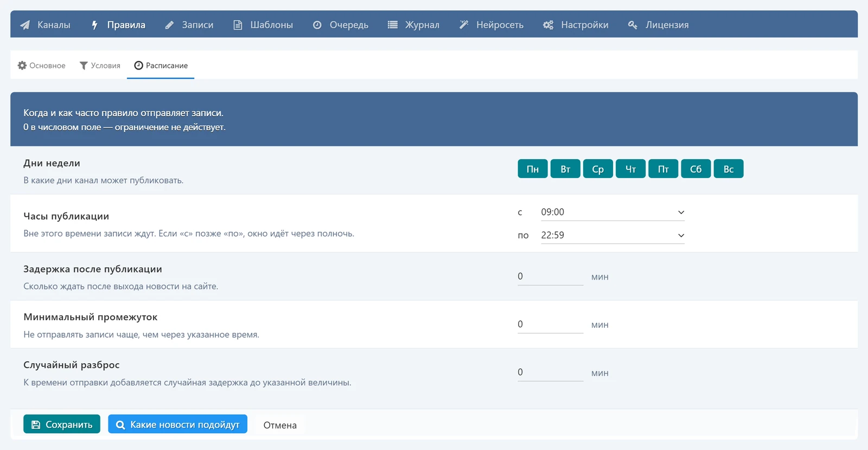This screenshot has height=450, width=868.
Task: Toggle the Пн weekday button
Action: coord(533,169)
